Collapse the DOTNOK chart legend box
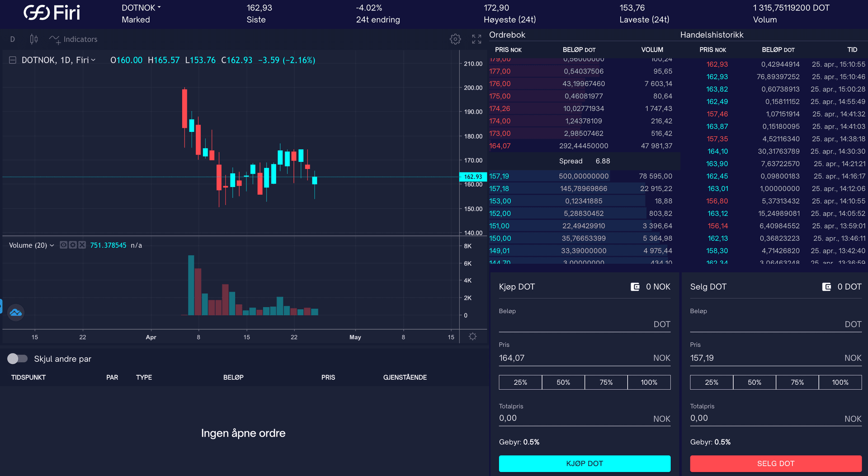The width and height of the screenshot is (868, 476). pyautogui.click(x=13, y=60)
